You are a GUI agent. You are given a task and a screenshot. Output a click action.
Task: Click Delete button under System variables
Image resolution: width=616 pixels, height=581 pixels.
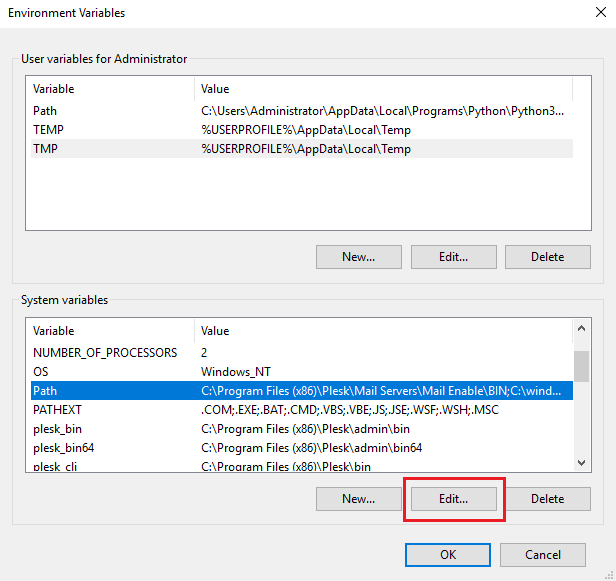click(x=547, y=498)
